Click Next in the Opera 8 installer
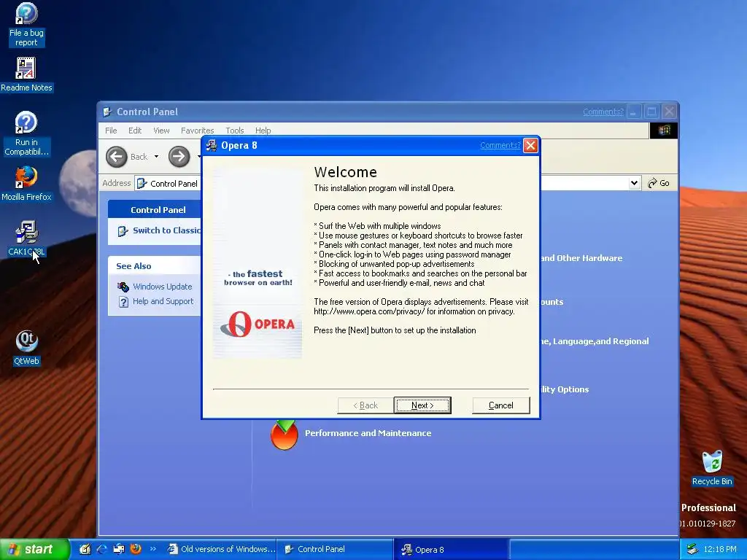 (x=422, y=405)
